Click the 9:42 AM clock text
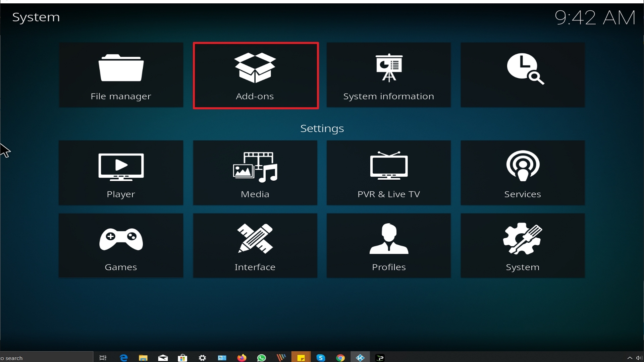 tap(595, 17)
